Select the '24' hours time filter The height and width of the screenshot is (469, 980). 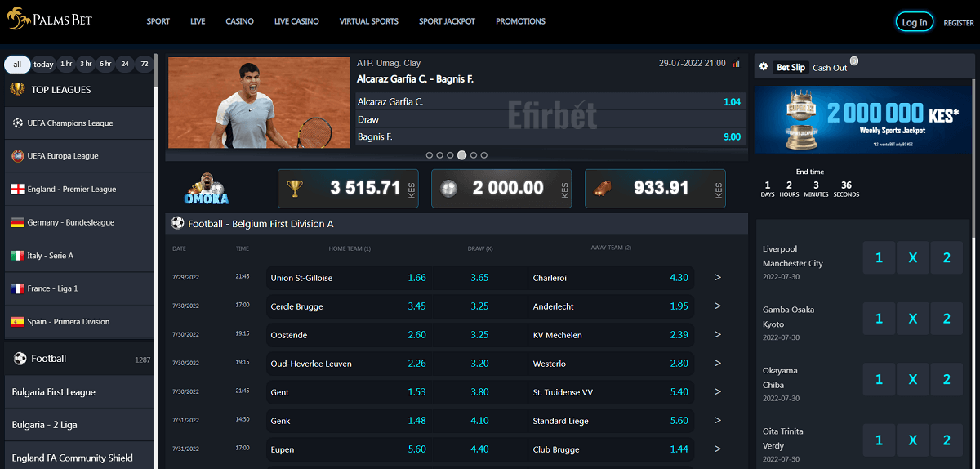pyautogui.click(x=125, y=64)
